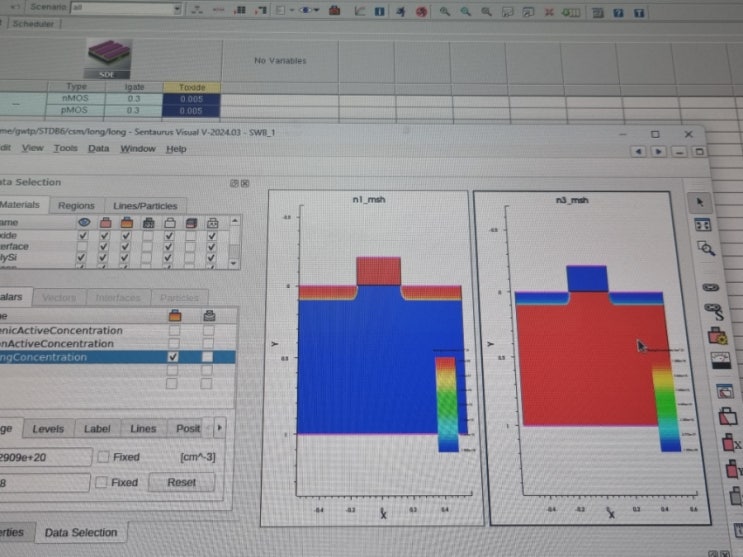Open the Data menu
This screenshot has height=557, width=743.
click(99, 149)
